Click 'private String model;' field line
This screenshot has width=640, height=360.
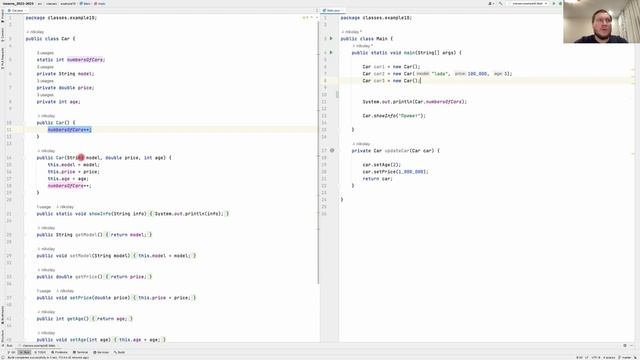[65, 74]
